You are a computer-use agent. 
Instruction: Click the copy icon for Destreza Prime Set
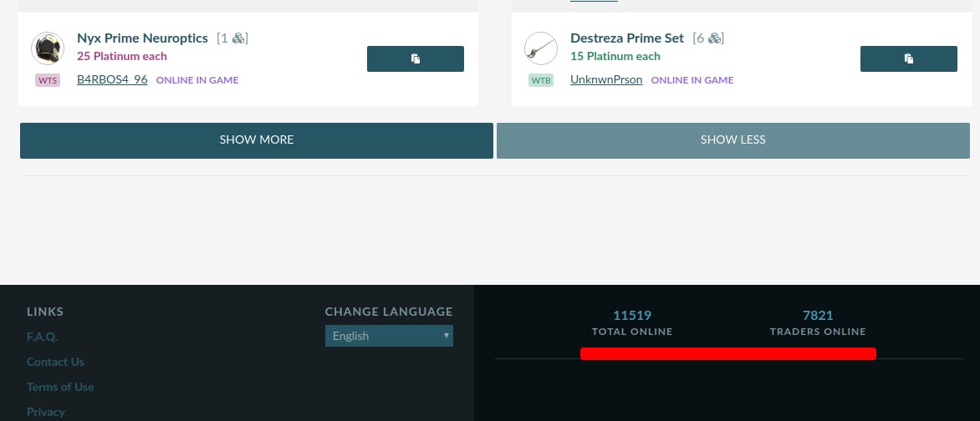[x=908, y=58]
